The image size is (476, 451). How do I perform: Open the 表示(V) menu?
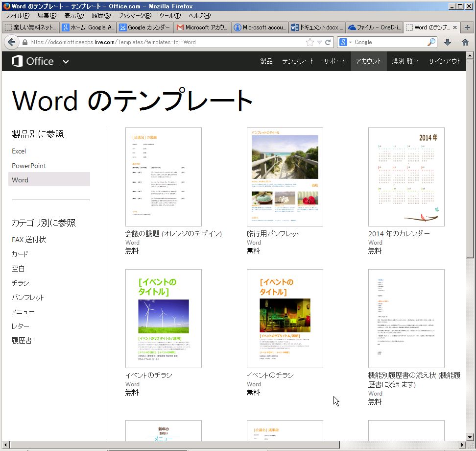[x=74, y=16]
